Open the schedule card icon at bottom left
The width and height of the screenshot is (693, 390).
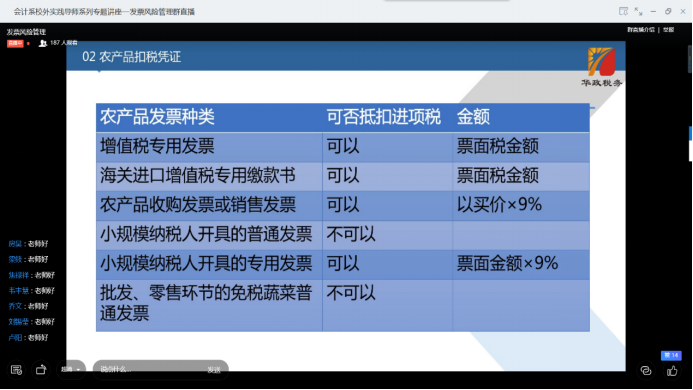(16, 370)
